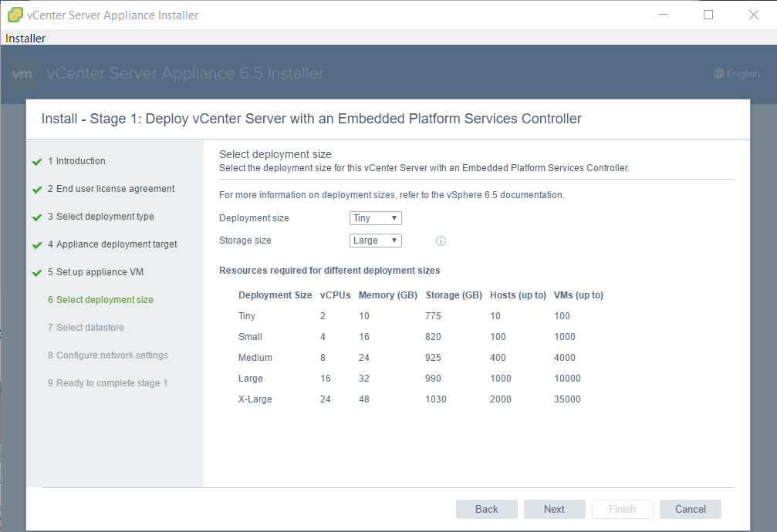Image resolution: width=777 pixels, height=532 pixels.
Task: Click the Medium row label
Action: tap(255, 358)
